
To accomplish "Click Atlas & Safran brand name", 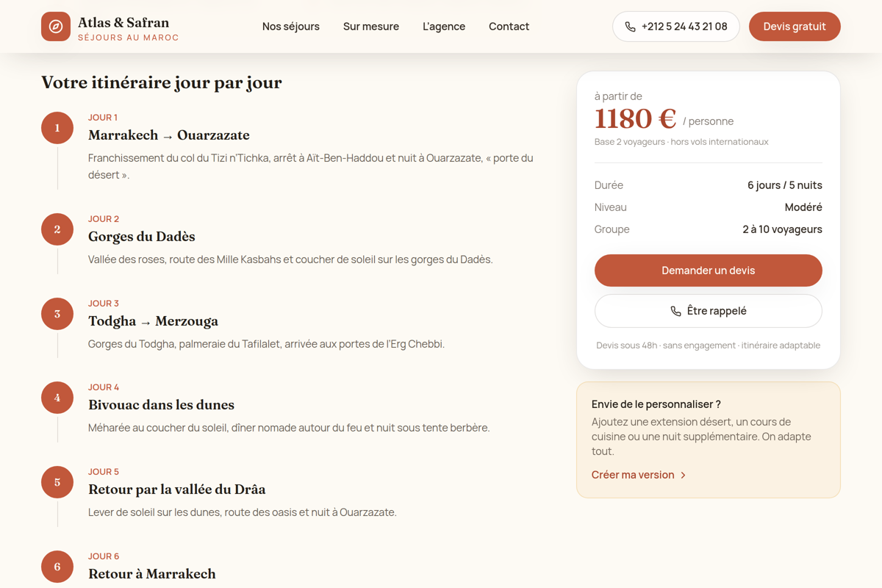I will pos(123,22).
